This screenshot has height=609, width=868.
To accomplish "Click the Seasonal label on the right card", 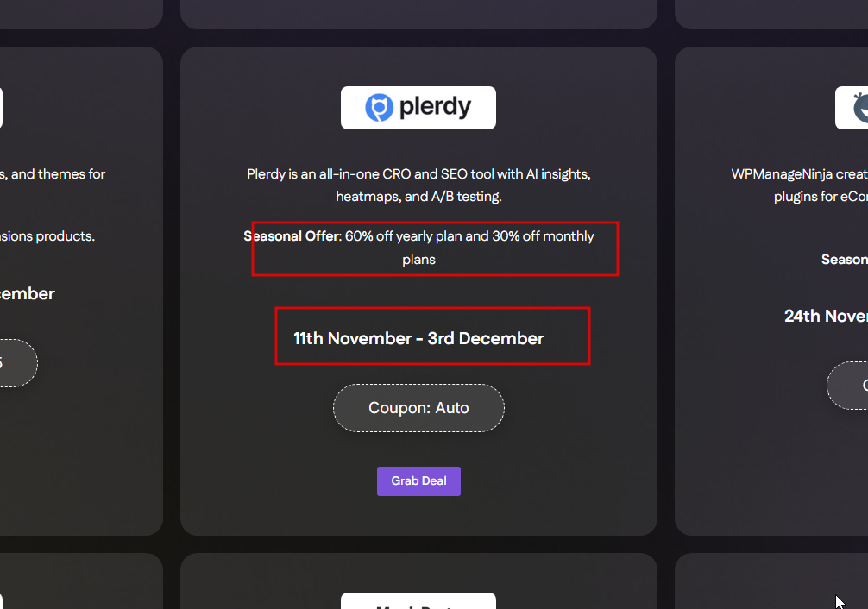I will (x=845, y=259).
